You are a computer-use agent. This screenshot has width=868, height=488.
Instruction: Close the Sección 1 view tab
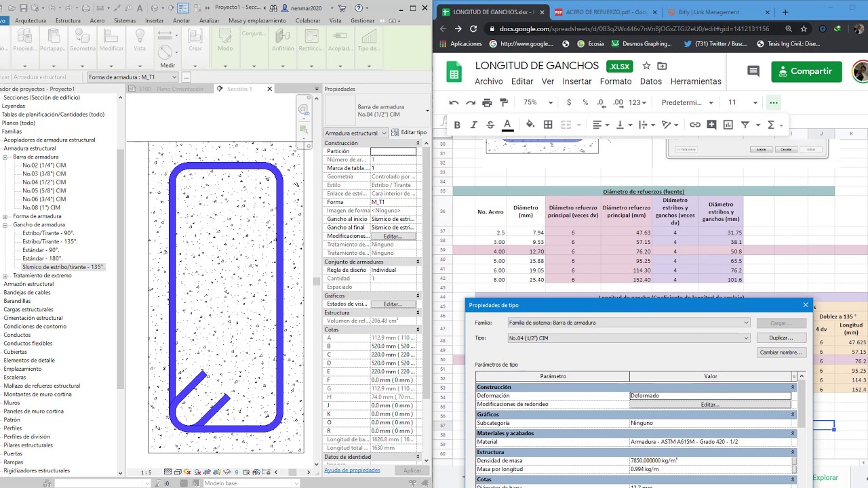coord(269,89)
